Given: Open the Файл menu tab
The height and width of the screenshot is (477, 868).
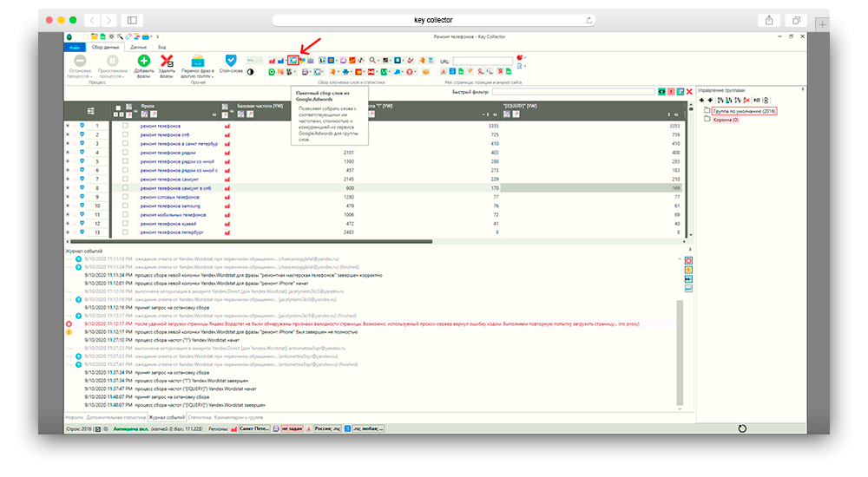Looking at the screenshot, I should [75, 48].
